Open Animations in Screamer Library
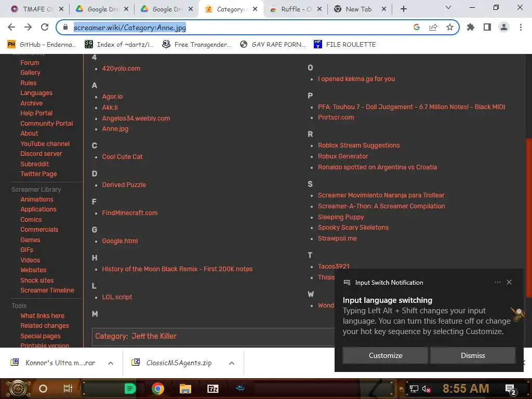The height and width of the screenshot is (399, 532). coord(37,199)
